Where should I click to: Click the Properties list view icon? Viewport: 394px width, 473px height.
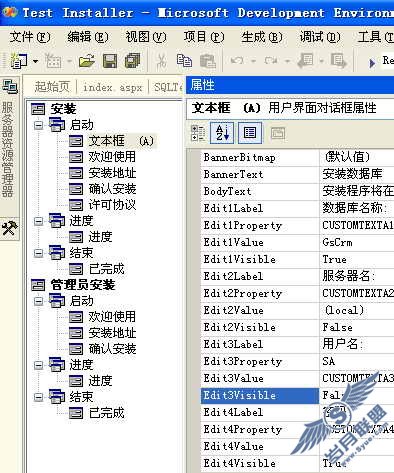(250, 133)
